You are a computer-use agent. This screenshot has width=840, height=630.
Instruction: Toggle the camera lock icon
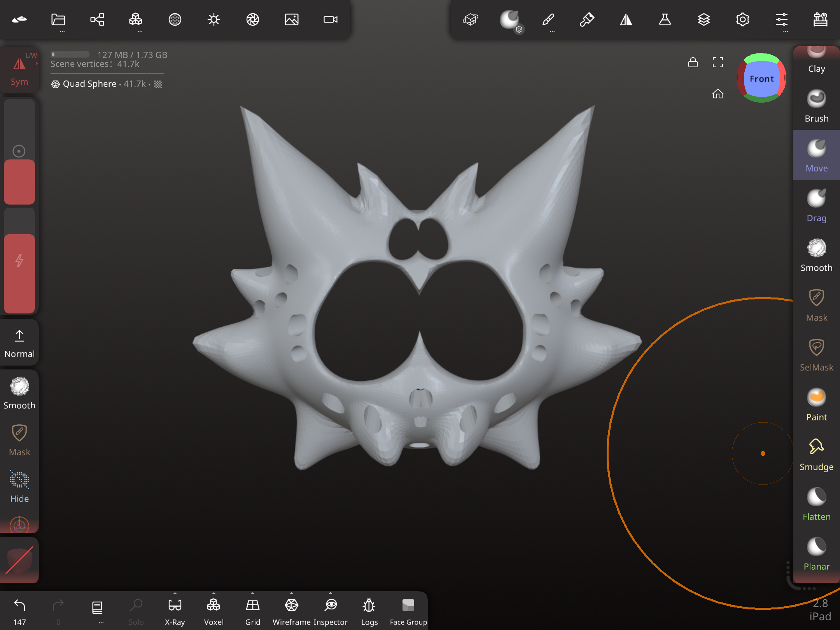click(693, 62)
